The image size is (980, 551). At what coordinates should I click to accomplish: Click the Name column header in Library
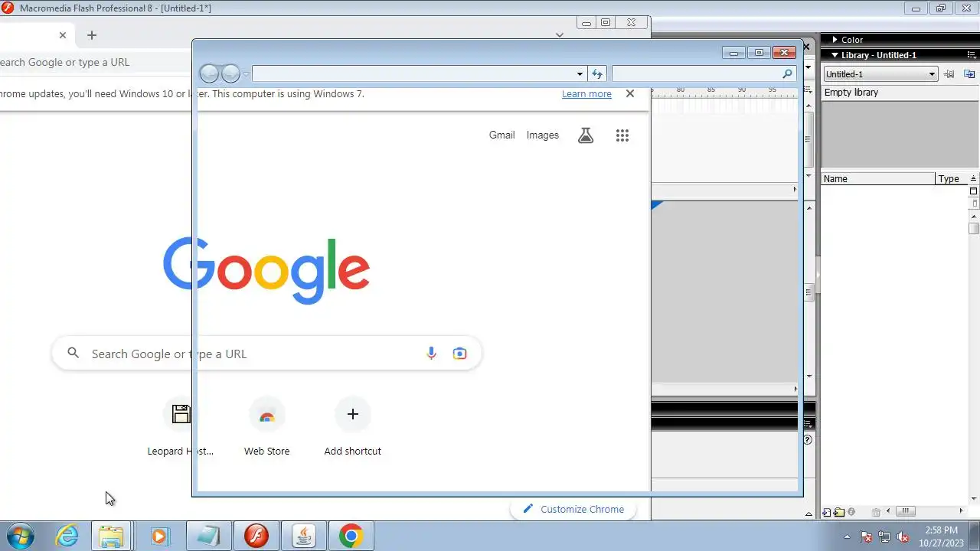(878, 178)
